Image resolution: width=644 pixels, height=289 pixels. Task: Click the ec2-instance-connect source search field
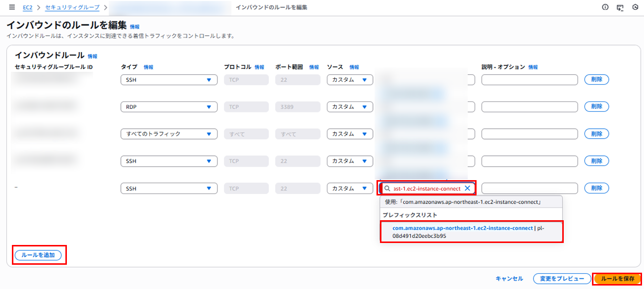pyautogui.click(x=427, y=188)
